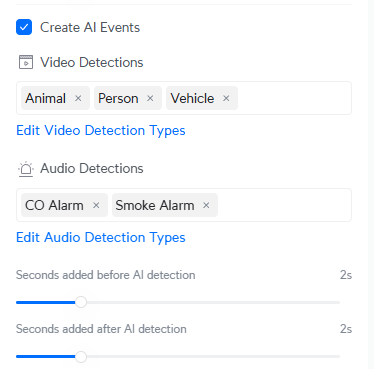
Task: Uncheck the Create AI Events checkbox
Action: click(x=24, y=27)
